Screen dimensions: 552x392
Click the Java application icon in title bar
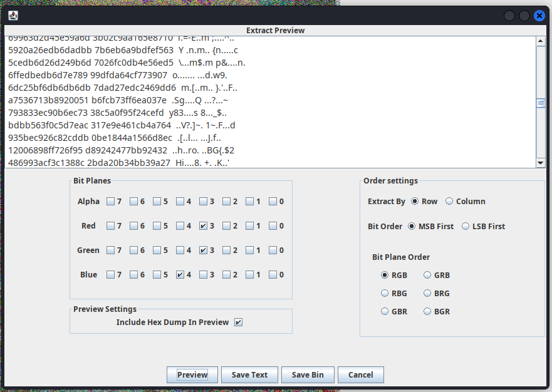(13, 16)
